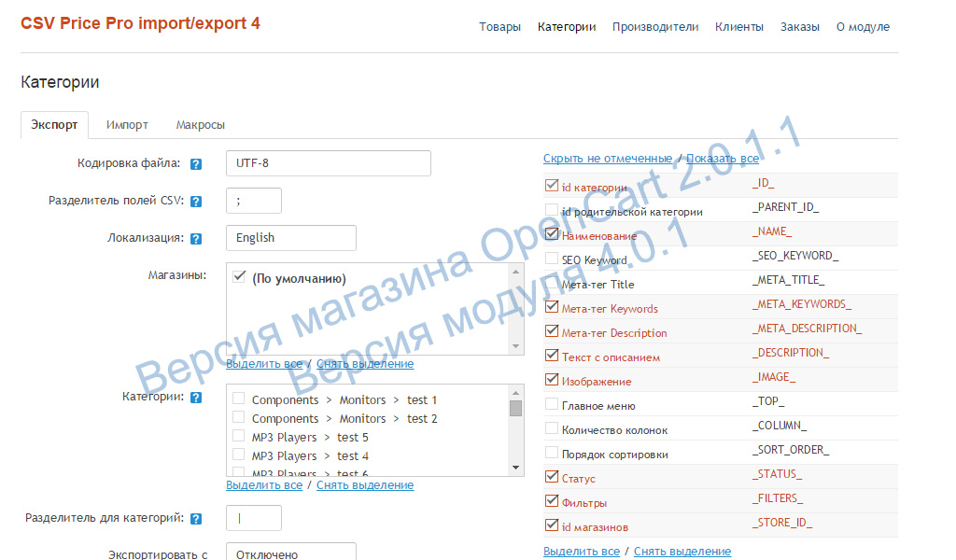Check Components > Monitors > test 1 category

pos(238,399)
